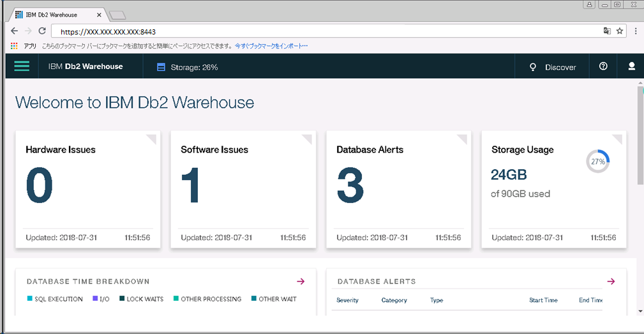Viewport: 644px width, 334px height.
Task: Open Chrome three-dot menu
Action: click(x=636, y=31)
